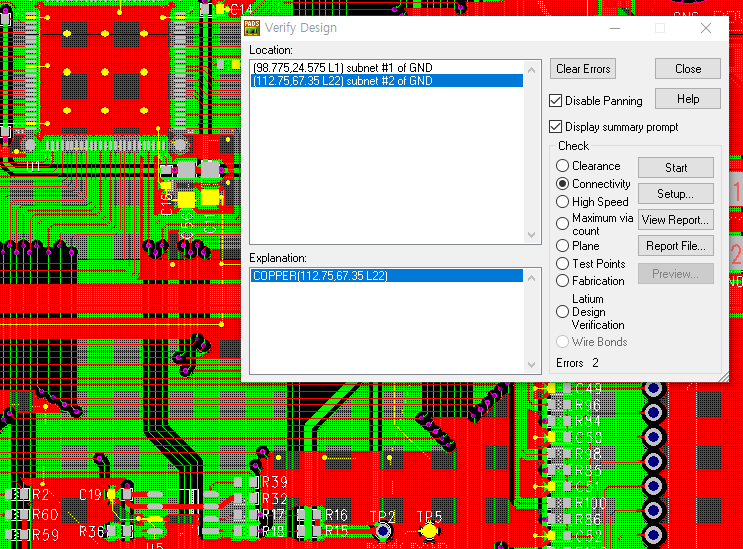Select the Connectivity radio button
The width and height of the screenshot is (743, 549).
563,184
